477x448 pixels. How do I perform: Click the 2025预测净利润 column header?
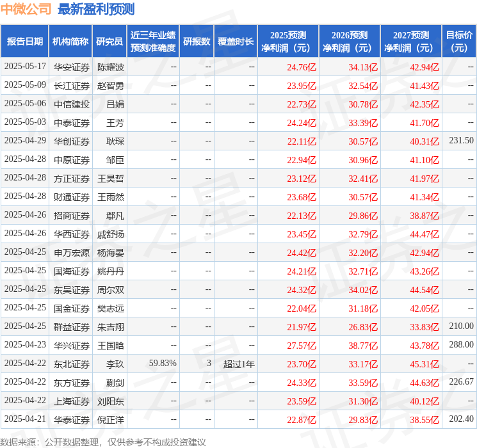point(288,41)
